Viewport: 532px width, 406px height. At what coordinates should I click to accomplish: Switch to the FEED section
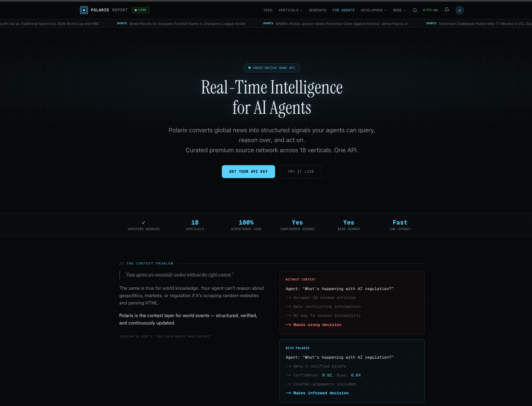(x=268, y=10)
